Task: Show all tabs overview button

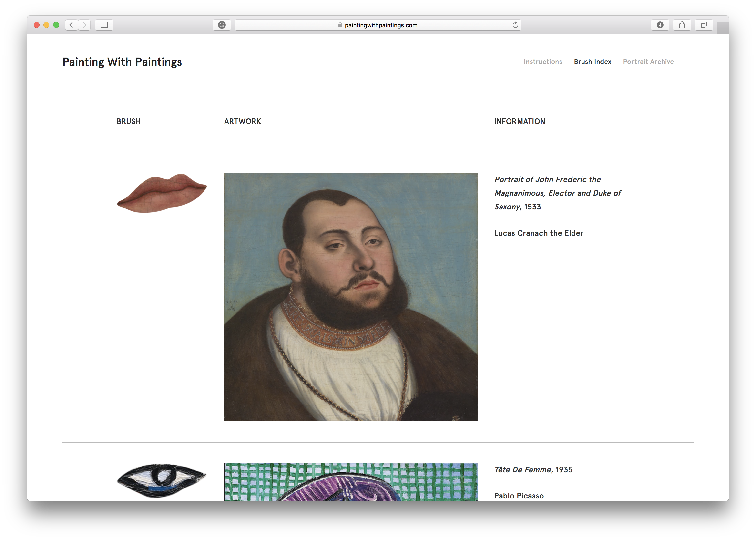Action: pyautogui.click(x=704, y=25)
